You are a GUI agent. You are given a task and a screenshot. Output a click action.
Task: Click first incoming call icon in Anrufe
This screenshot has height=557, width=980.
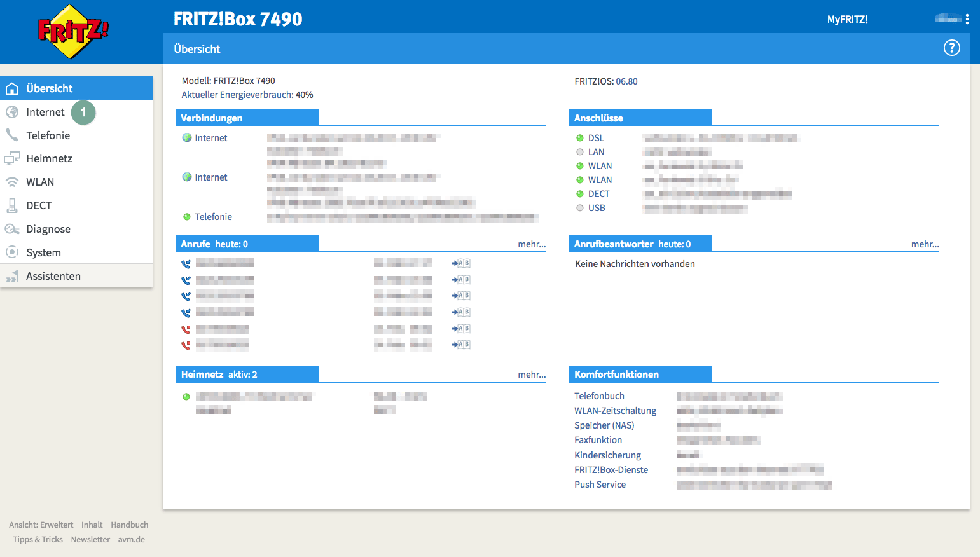click(x=186, y=264)
